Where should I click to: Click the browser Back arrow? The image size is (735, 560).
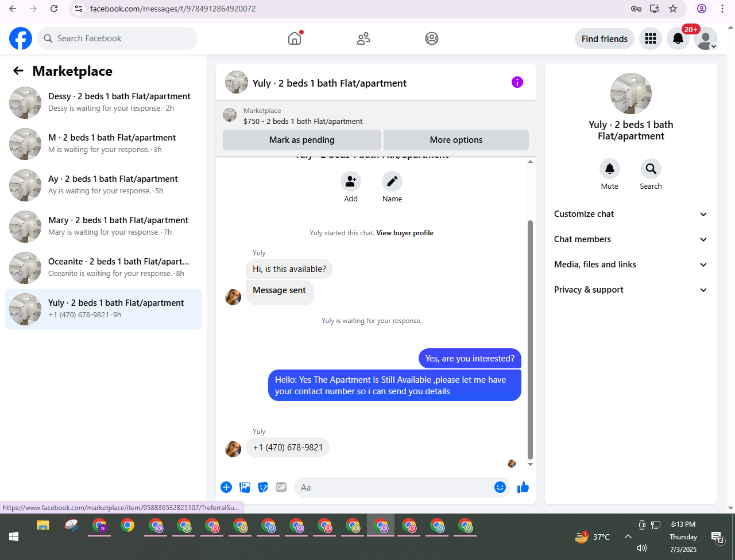coord(13,9)
